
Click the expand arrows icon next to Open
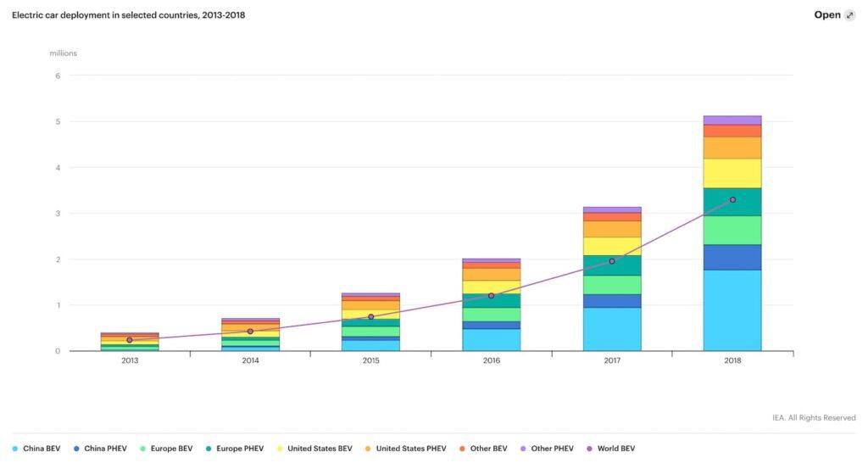point(850,15)
